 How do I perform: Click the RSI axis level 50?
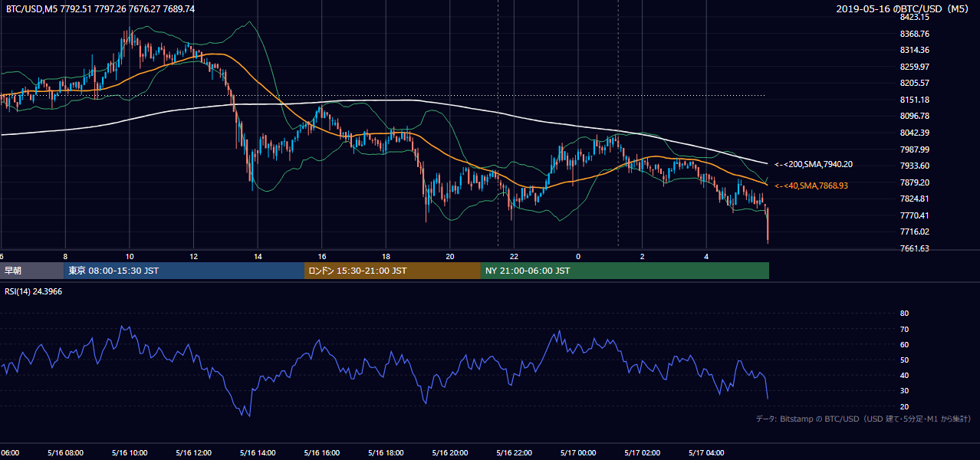coord(904,360)
